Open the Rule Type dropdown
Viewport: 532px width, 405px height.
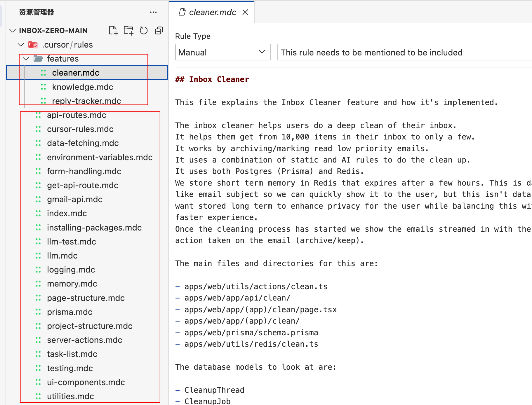[x=223, y=52]
